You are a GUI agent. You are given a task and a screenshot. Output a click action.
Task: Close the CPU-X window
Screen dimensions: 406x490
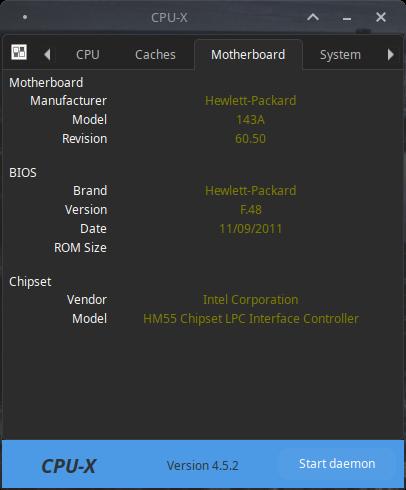(381, 17)
